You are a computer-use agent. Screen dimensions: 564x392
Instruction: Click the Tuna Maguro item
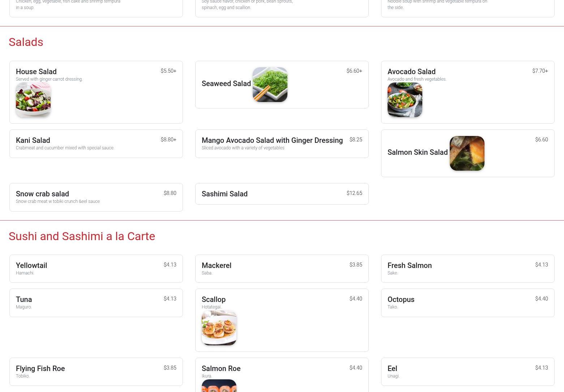pos(96,303)
